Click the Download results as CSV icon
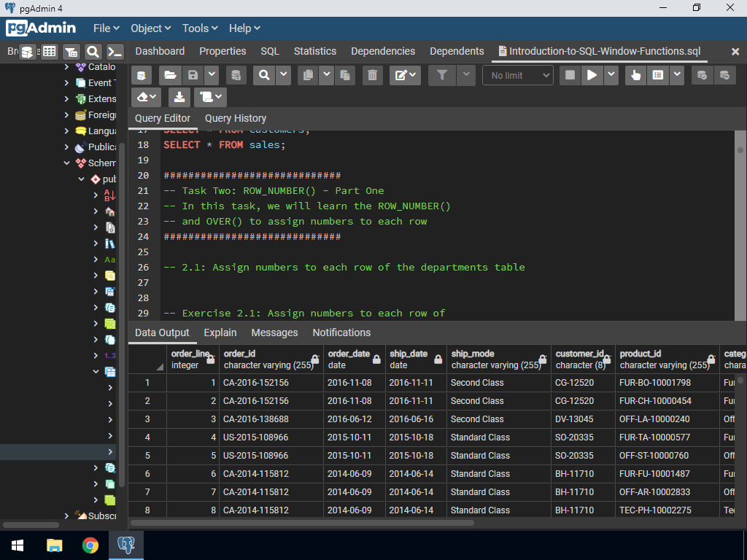The image size is (747, 560). pyautogui.click(x=179, y=97)
